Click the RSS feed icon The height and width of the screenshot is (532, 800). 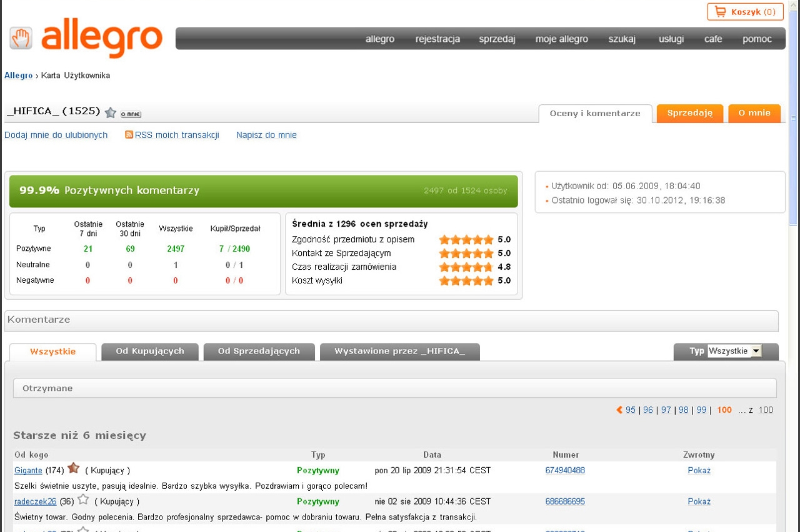(129, 134)
